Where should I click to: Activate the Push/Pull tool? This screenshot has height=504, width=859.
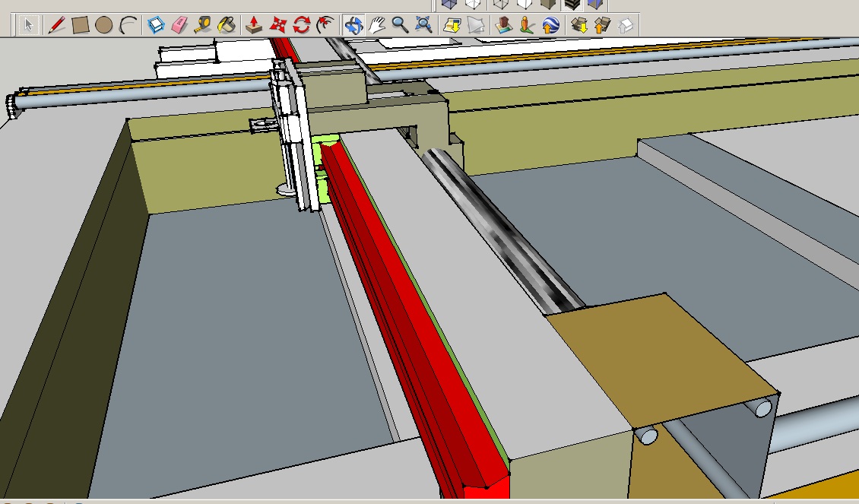point(254,24)
